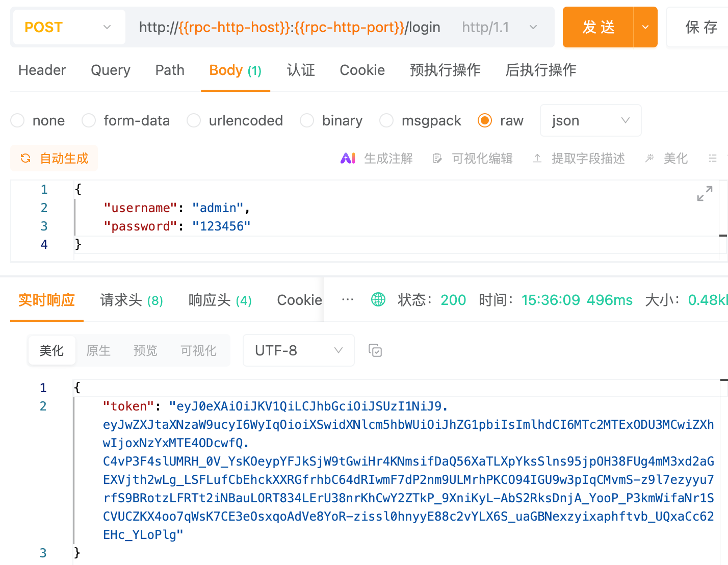Image resolution: width=728 pixels, height=565 pixels.
Task: Expand the request body editor to fullscreen
Action: 705,193
